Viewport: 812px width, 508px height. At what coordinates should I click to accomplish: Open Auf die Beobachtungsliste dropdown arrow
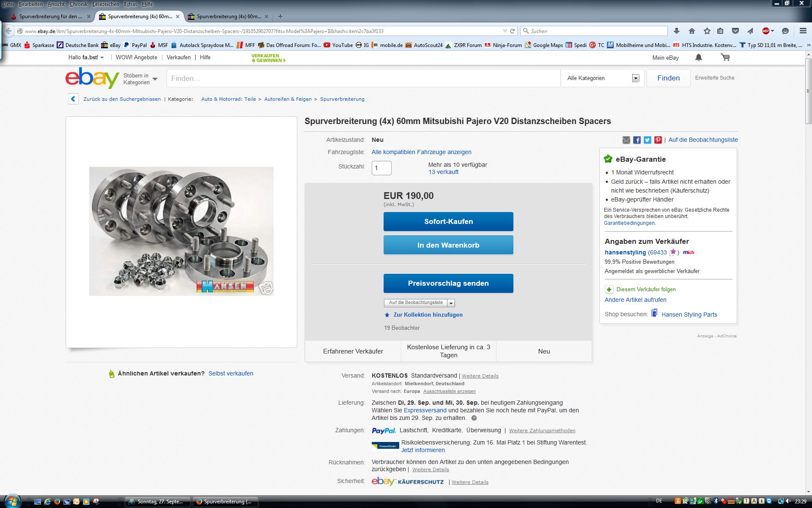(451, 303)
